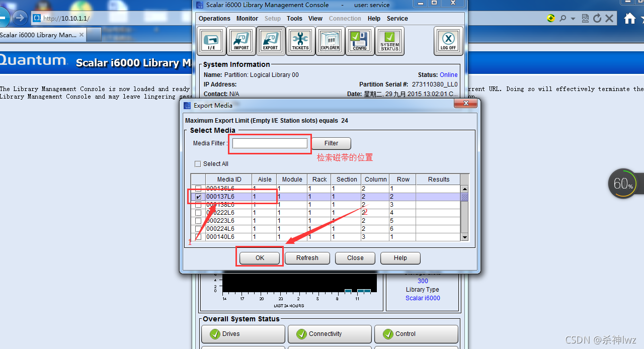Open the View menu

click(x=315, y=19)
